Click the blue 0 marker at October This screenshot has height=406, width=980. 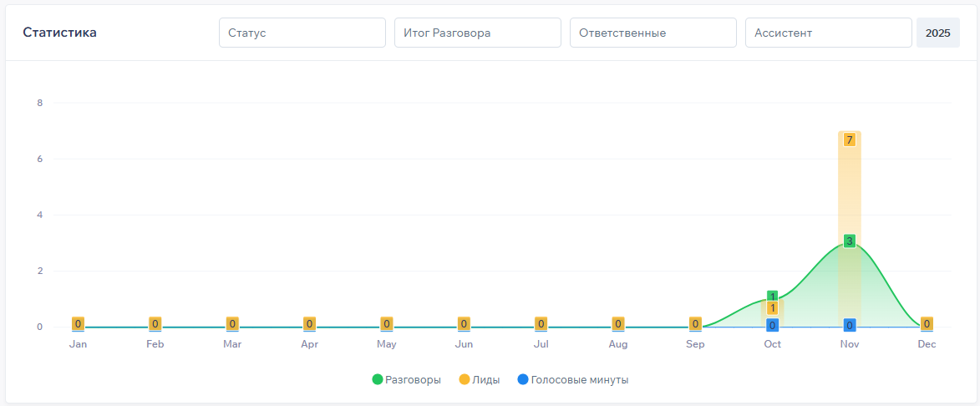coord(772,325)
